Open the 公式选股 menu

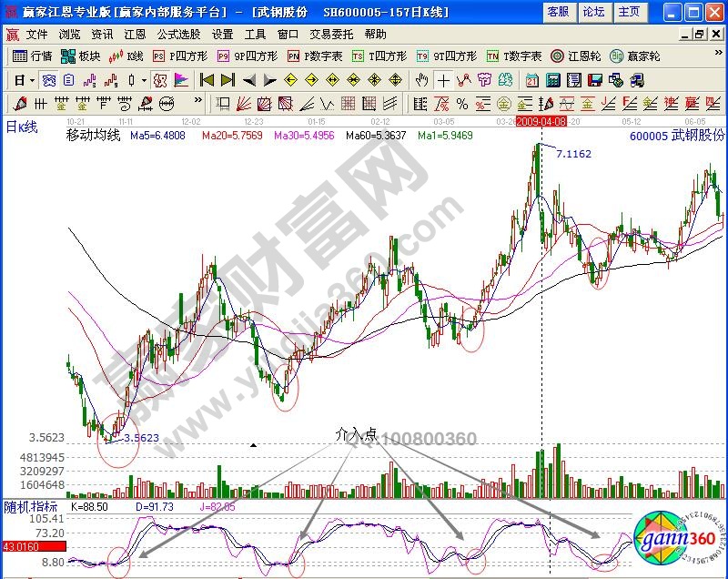coord(178,34)
